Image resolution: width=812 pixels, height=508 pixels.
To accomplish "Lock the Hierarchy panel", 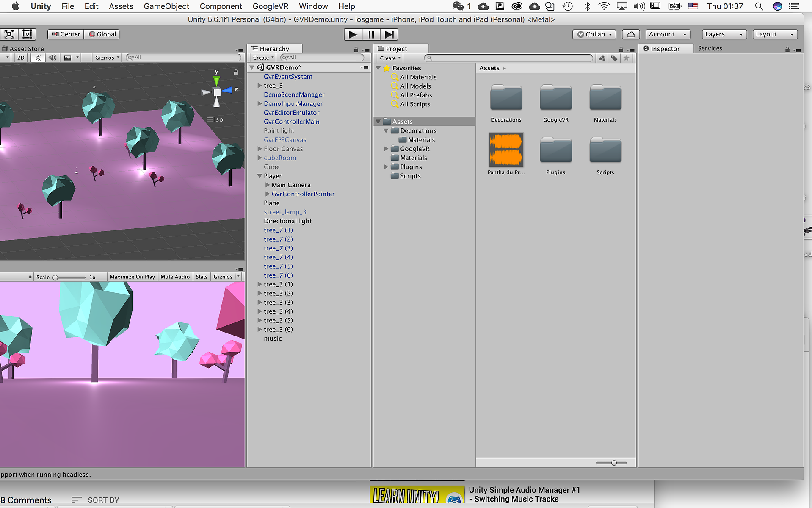I will pos(356,50).
